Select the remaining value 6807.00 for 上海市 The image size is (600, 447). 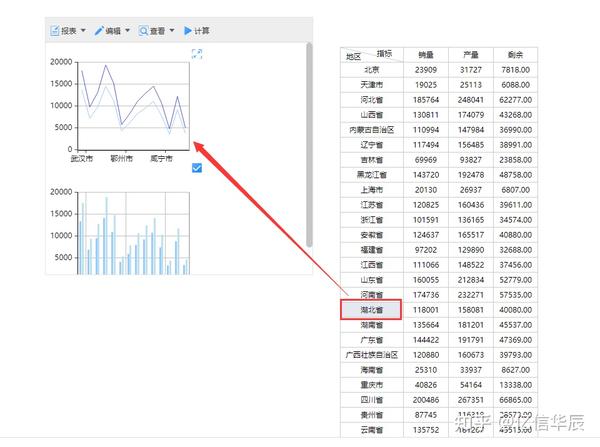pos(515,190)
